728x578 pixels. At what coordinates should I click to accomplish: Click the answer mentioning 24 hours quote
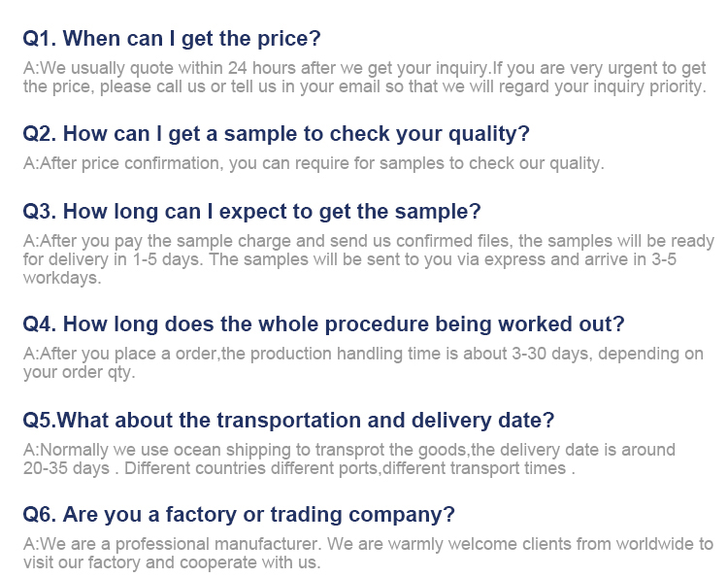[x=365, y=77]
